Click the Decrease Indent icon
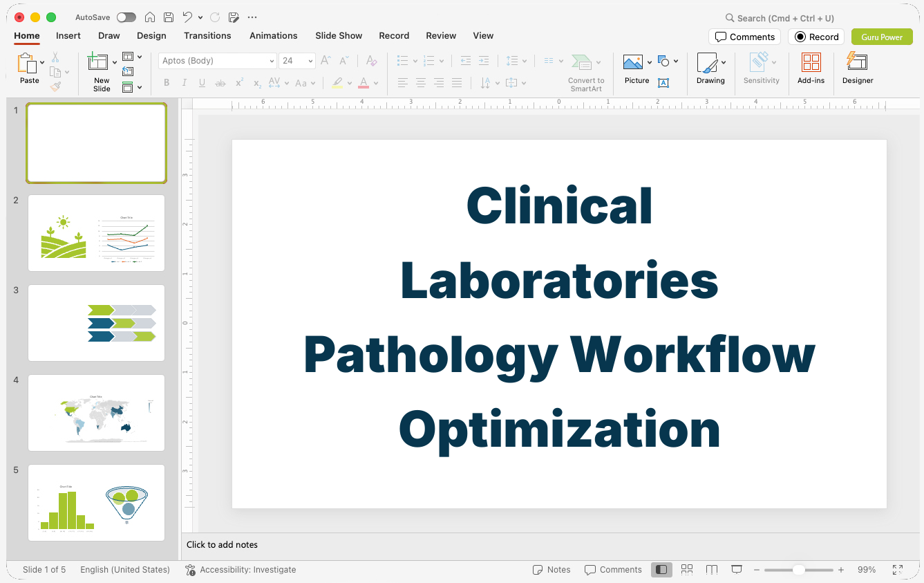The width and height of the screenshot is (924, 583). 466,61
